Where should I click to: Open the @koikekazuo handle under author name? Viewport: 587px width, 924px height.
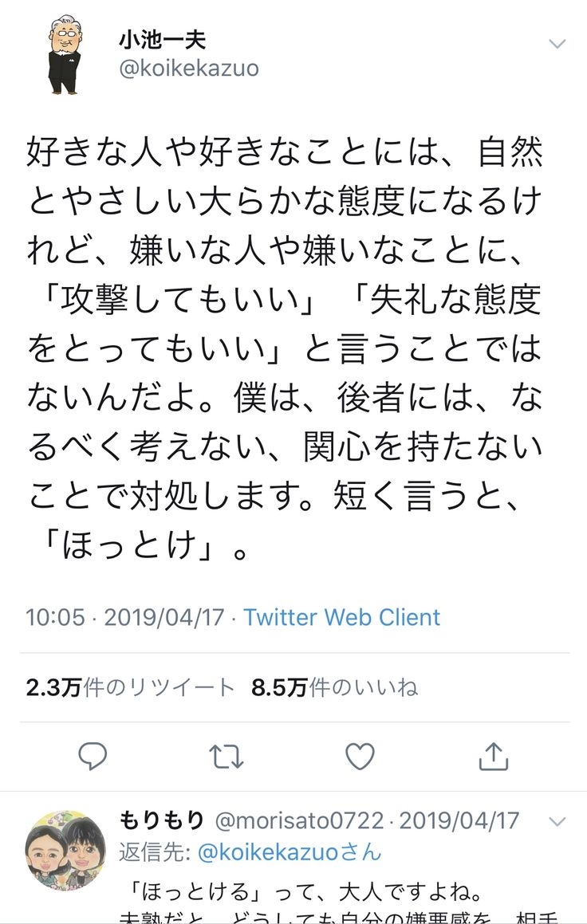189,69
